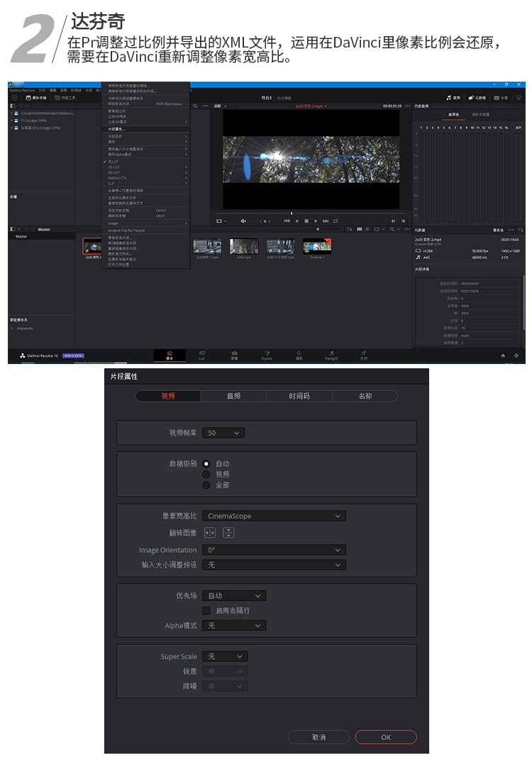The height and width of the screenshot is (765, 532).
Task: Jump to last frame in viewer
Action: [326, 221]
